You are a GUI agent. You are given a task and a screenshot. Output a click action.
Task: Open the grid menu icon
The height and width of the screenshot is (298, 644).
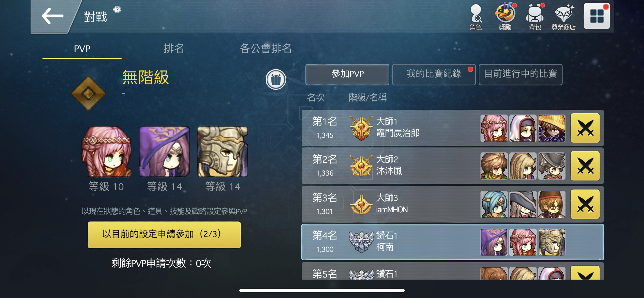[x=597, y=16]
